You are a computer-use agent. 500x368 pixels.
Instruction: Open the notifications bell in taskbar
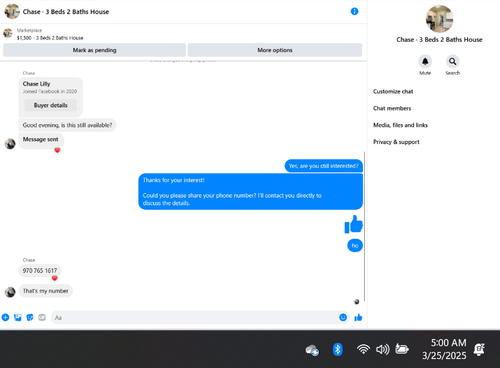pyautogui.click(x=479, y=349)
